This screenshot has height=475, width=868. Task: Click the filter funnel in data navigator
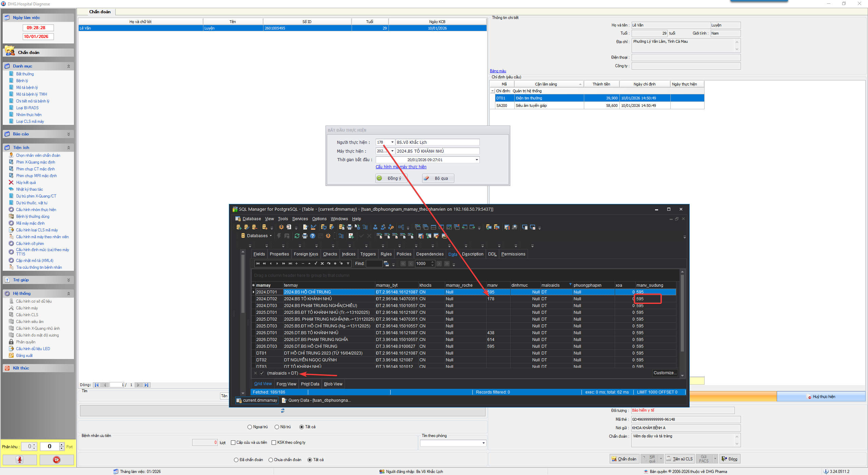pyautogui.click(x=348, y=264)
